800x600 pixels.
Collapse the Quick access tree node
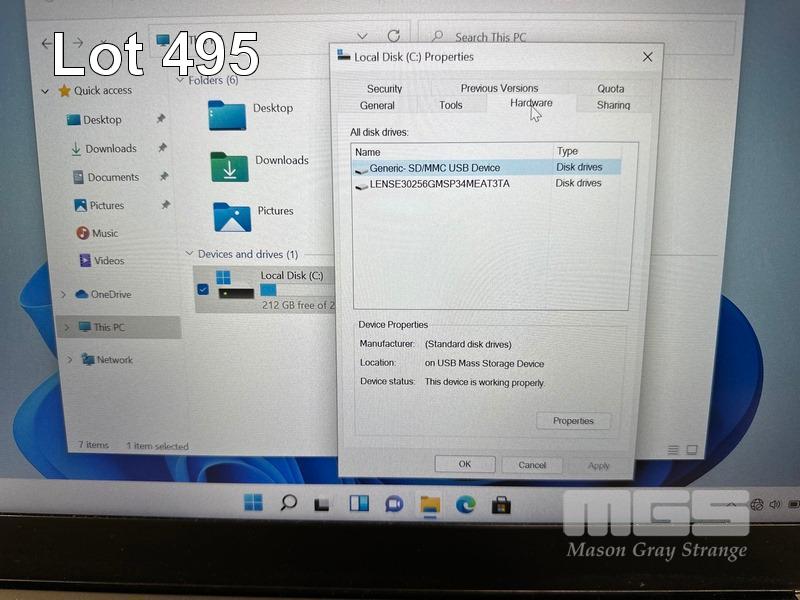(45, 91)
